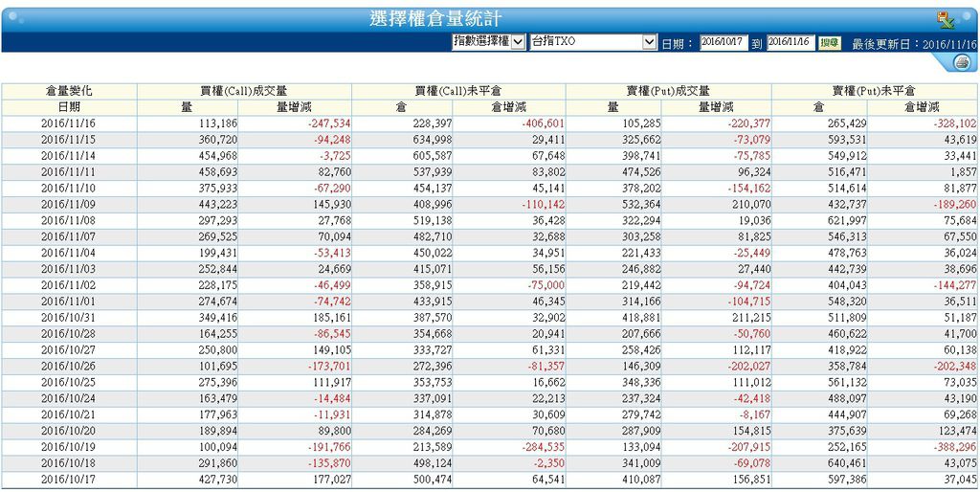Select the date cell 2016/11/11
The image size is (980, 492).
(x=68, y=172)
